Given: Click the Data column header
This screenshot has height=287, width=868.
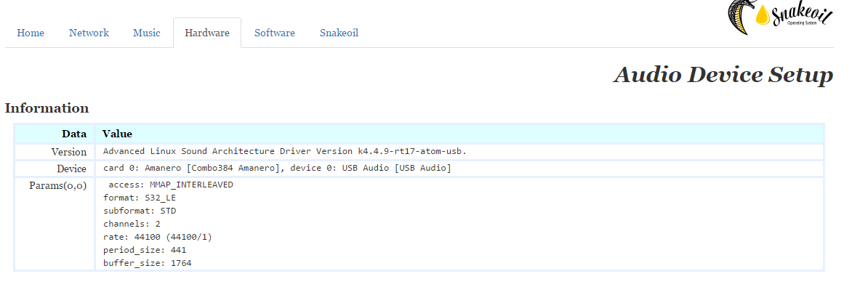Looking at the screenshot, I should 74,134.
